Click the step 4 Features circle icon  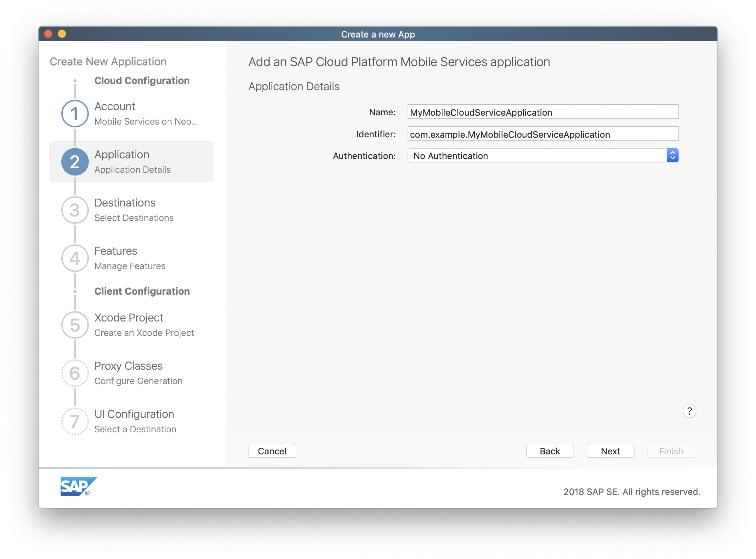click(75, 258)
